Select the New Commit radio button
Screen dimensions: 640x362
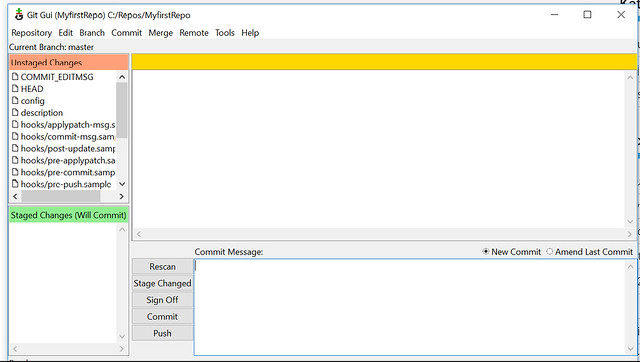click(486, 252)
